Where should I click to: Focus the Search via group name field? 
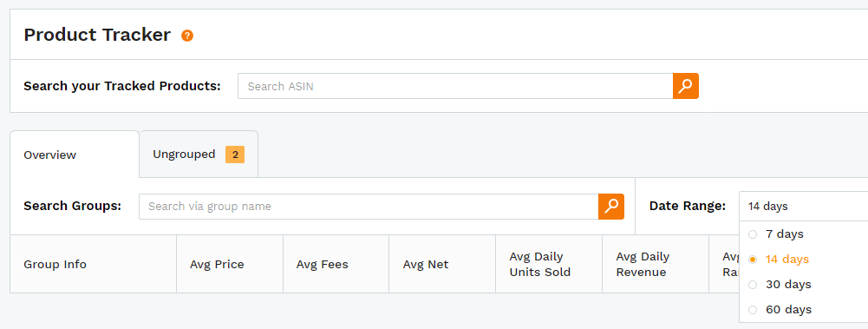point(369,207)
